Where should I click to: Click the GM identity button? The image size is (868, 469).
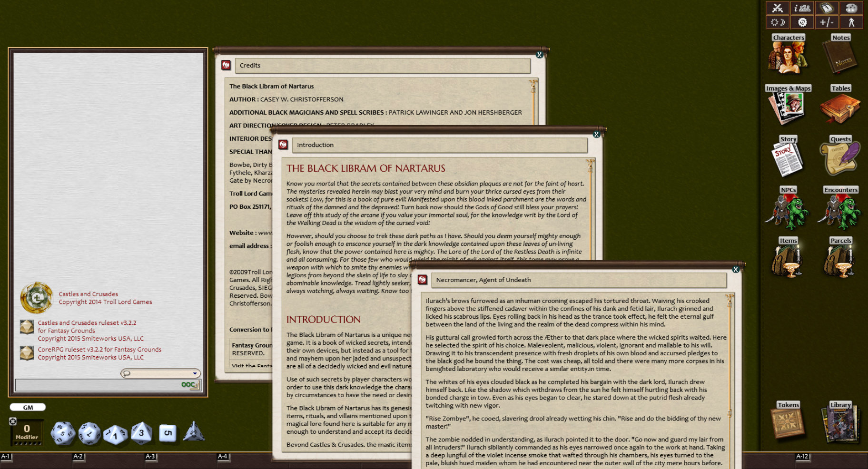pyautogui.click(x=28, y=407)
